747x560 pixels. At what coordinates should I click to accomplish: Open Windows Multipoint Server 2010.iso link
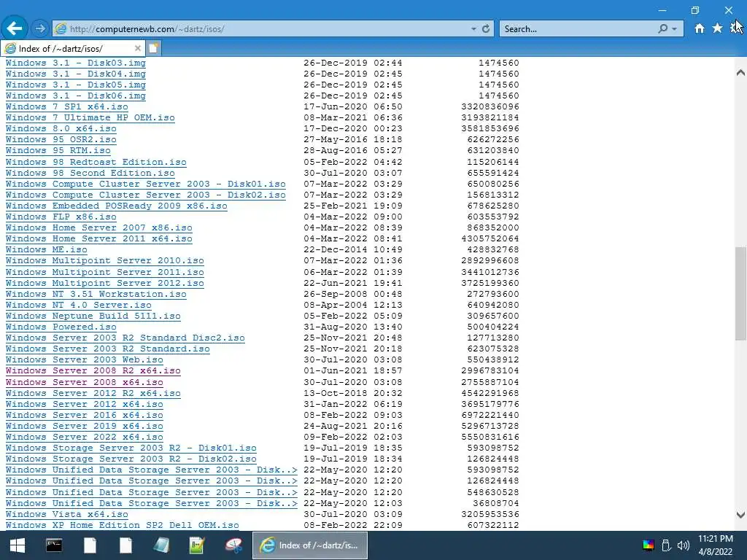point(105,260)
